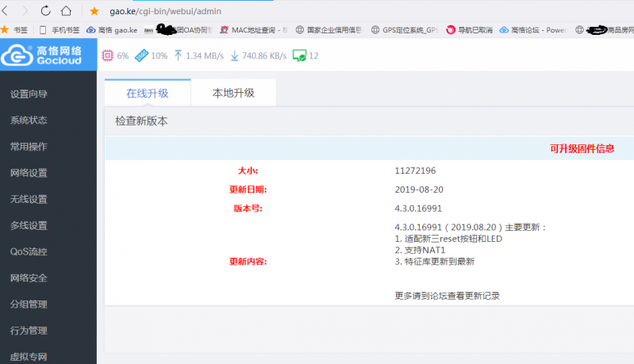Screen dimensions: 634x364
Task: Open QoS流控 in the sidebar
Action: click(29, 251)
